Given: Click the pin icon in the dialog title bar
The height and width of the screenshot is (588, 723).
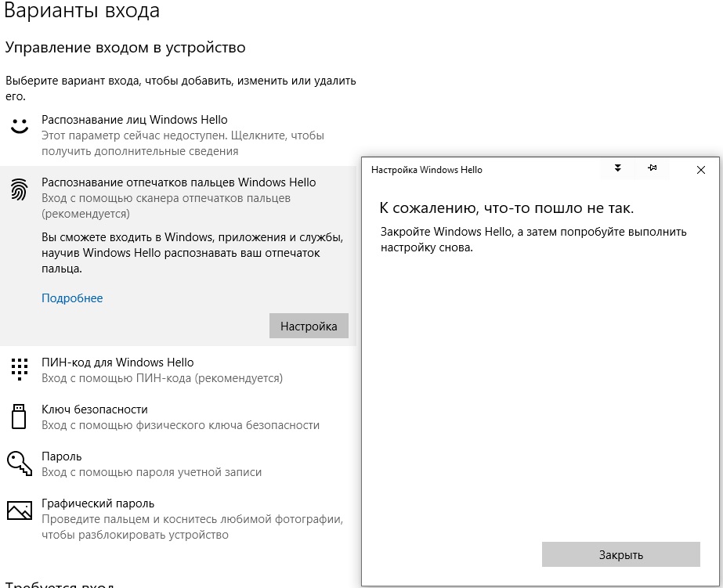Looking at the screenshot, I should (x=652, y=168).
